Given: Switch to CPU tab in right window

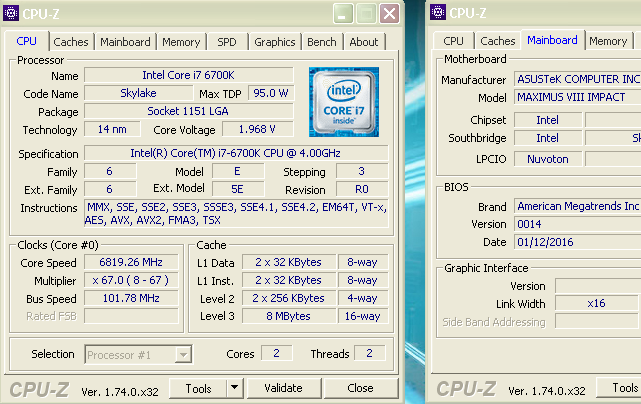Looking at the screenshot, I should click(453, 41).
